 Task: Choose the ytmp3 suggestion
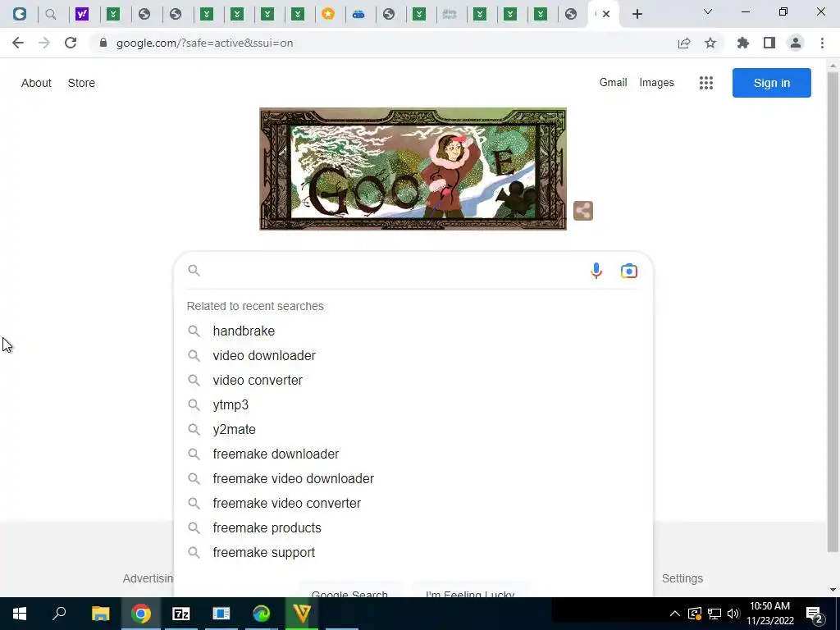[x=413, y=405]
